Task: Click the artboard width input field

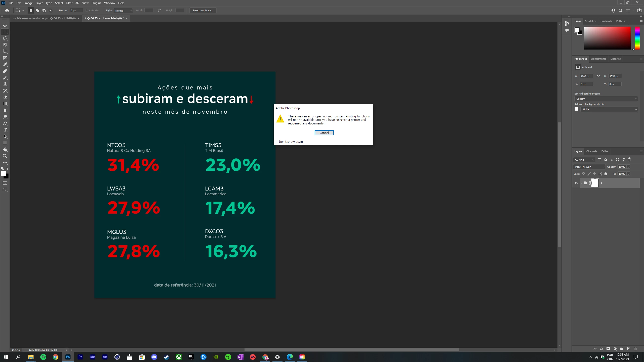Action: [586, 76]
